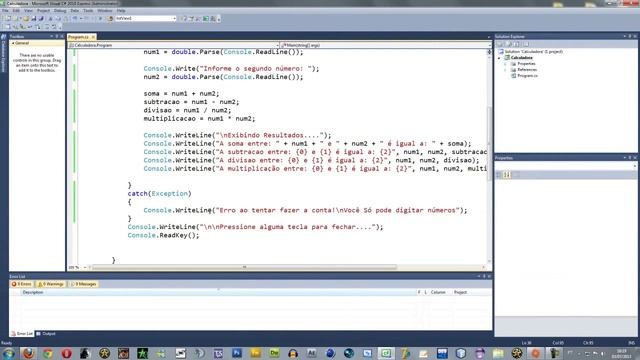Click the first Solution Explorer toolbar icon
The width and height of the screenshot is (640, 360).
500,44
